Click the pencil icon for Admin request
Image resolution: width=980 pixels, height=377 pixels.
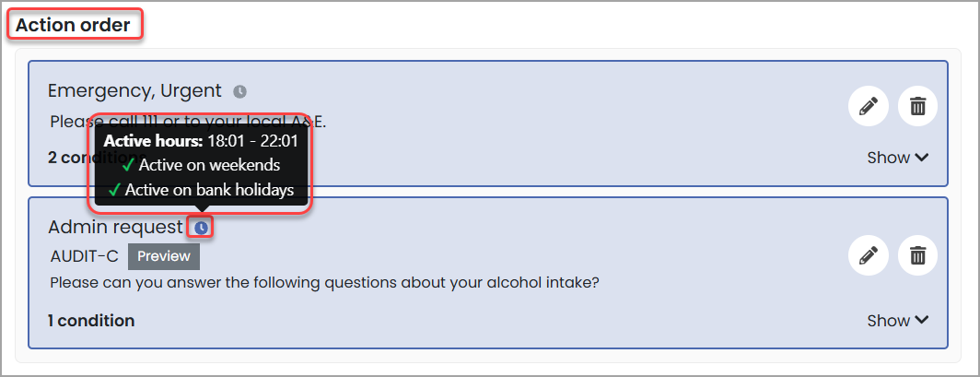(x=868, y=254)
